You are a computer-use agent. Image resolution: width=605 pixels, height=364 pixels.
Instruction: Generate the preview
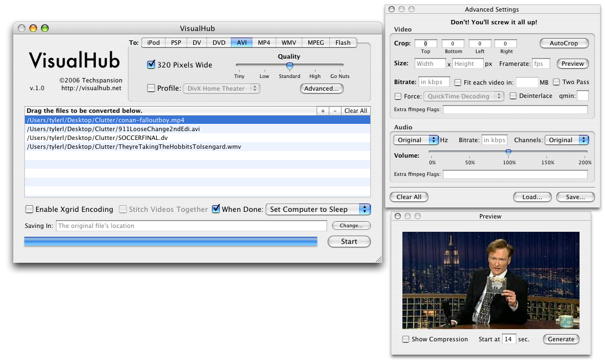tap(561, 339)
